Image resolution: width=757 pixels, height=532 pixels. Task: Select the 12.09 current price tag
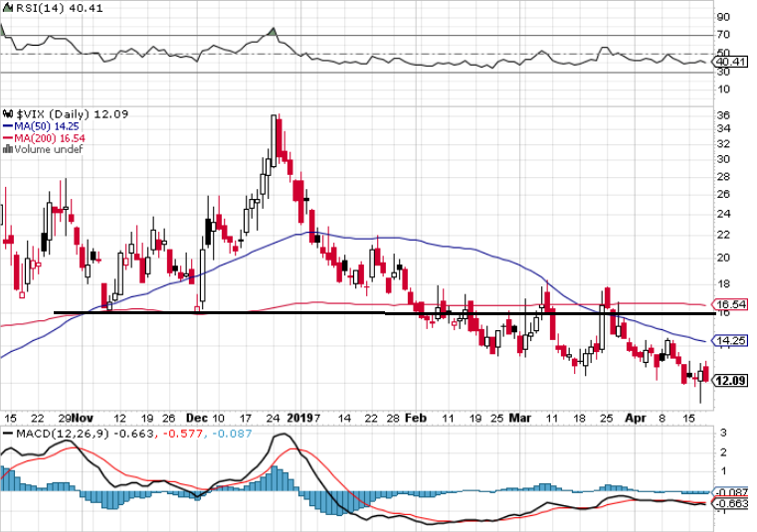(731, 381)
